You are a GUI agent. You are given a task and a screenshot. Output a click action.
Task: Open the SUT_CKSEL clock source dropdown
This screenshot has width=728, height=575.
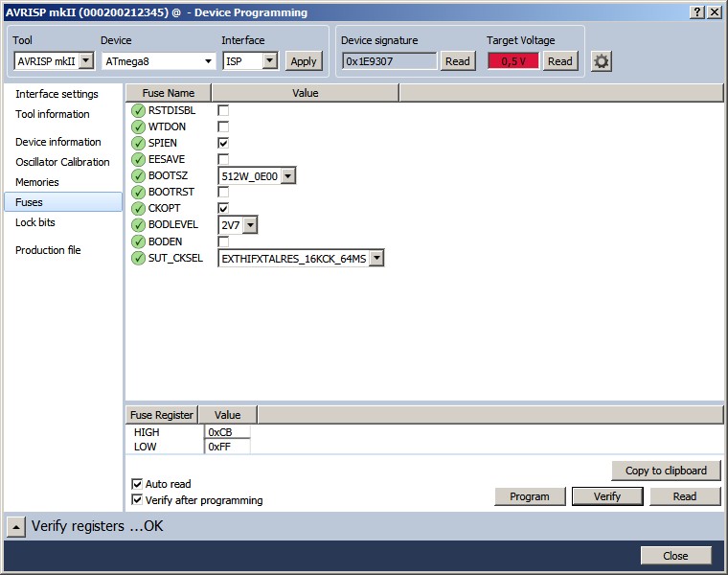[x=301, y=258]
